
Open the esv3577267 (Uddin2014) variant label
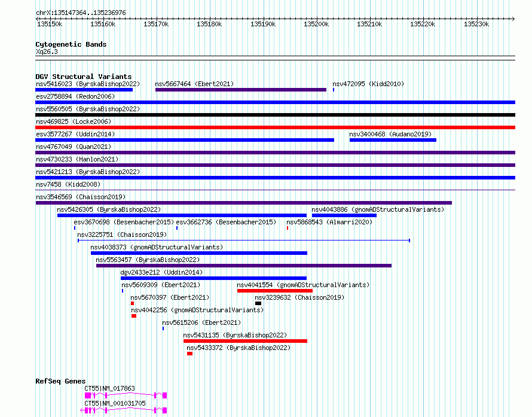tap(75, 134)
